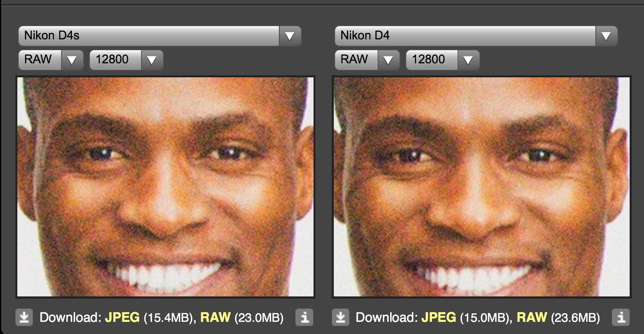644x334 pixels.
Task: Download the 15.4MB JPEG for Nikon D4s
Action: click(122, 317)
